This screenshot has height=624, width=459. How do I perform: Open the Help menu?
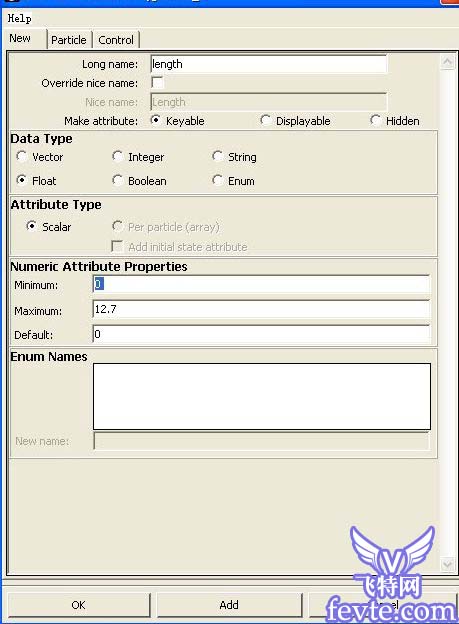[x=20, y=18]
